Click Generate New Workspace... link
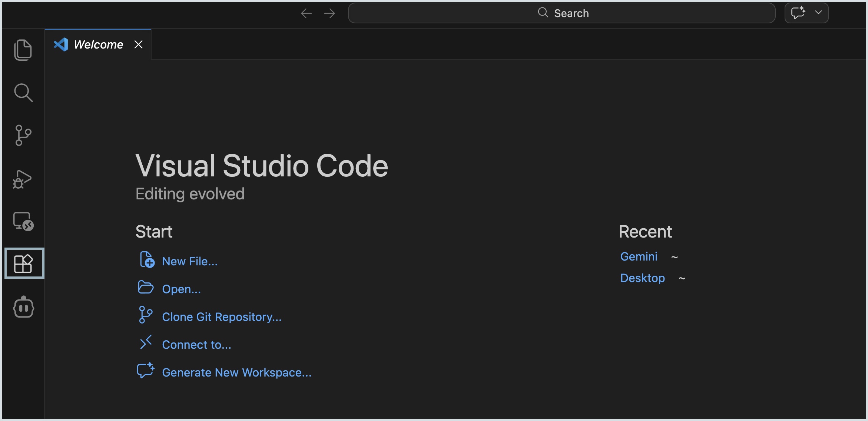The image size is (868, 421). [237, 372]
